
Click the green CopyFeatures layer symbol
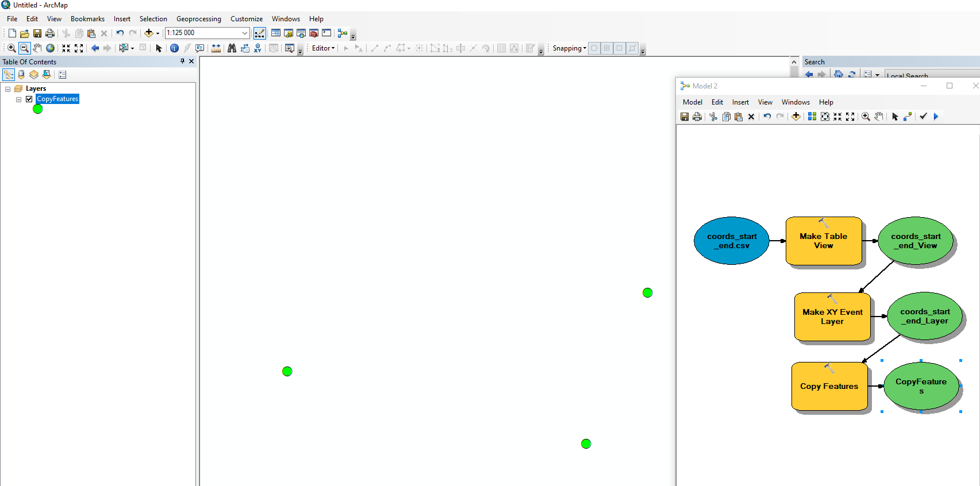pos(38,109)
